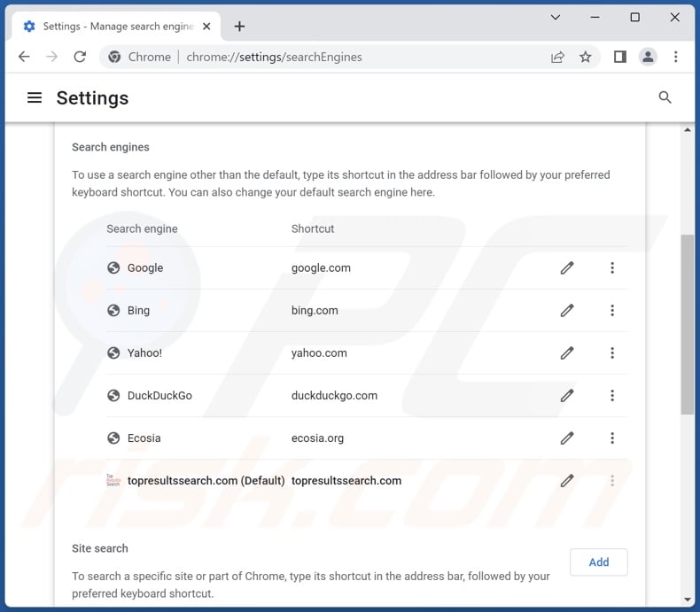Select the Settings Manage search engines tab
This screenshot has height=612, width=700.
117,27
